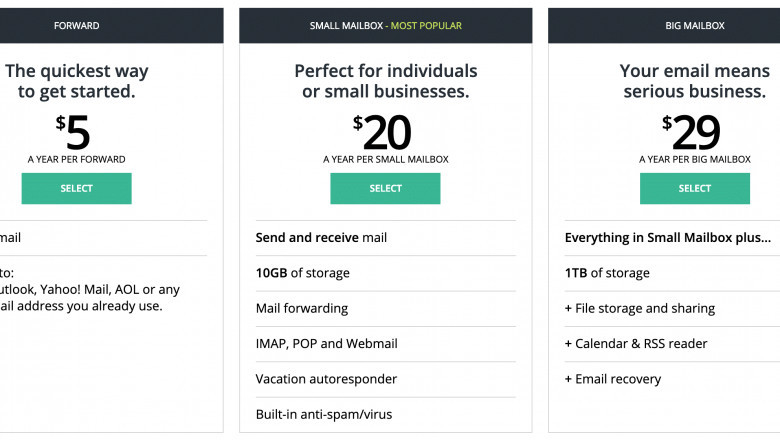Click the 'Vacation autoresponder' feature row

click(326, 379)
